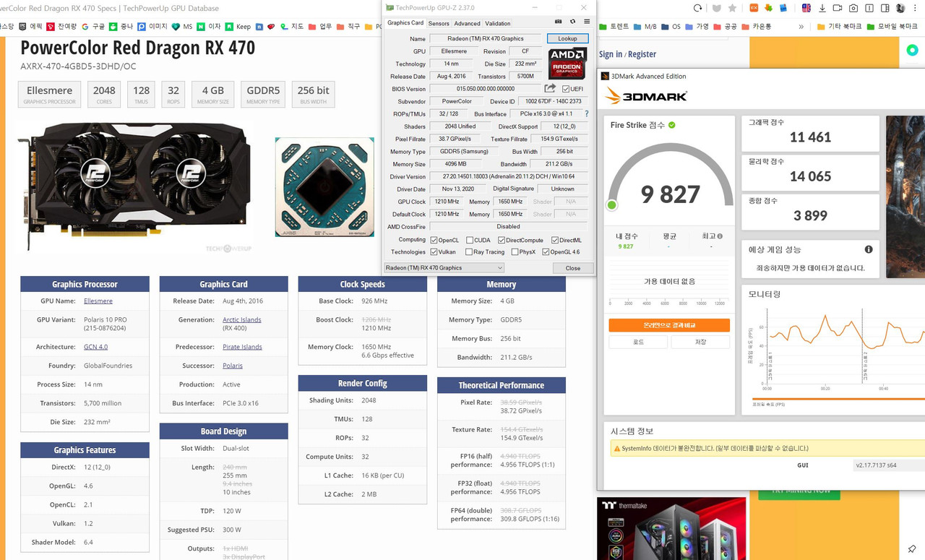This screenshot has width=925, height=560.
Task: Click the pin icon at bottom right corner
Action: 912,550
